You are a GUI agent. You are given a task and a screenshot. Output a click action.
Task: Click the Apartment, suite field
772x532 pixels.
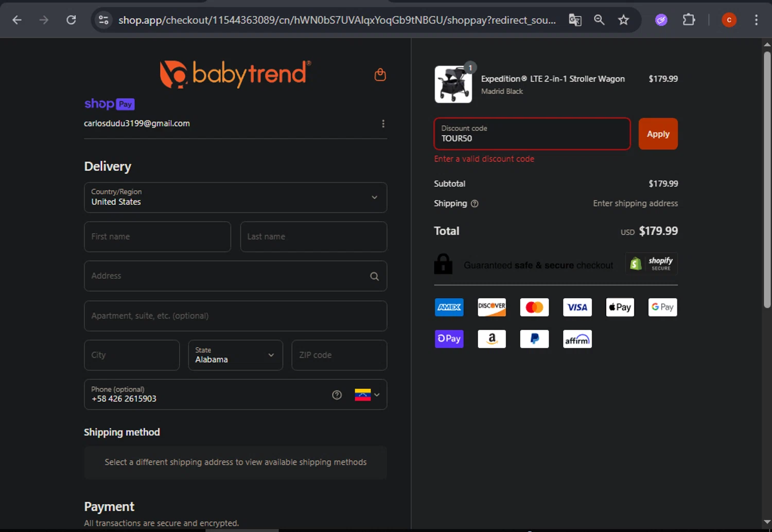(x=236, y=316)
